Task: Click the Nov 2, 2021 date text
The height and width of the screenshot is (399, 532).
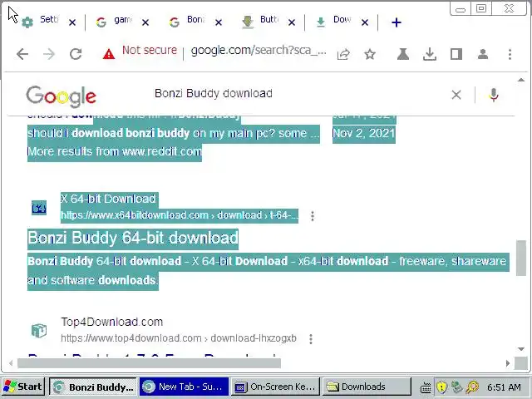Action: pyautogui.click(x=364, y=133)
